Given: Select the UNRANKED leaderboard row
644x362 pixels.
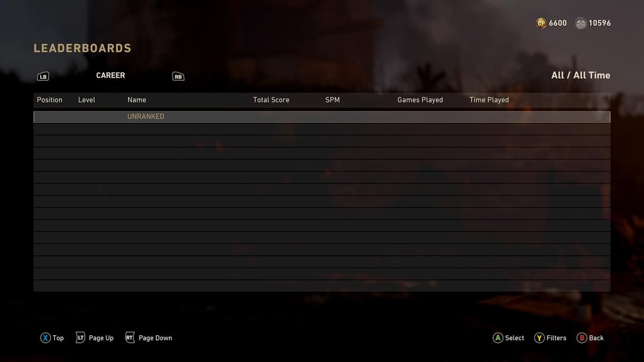Looking at the screenshot, I should pos(322,117).
